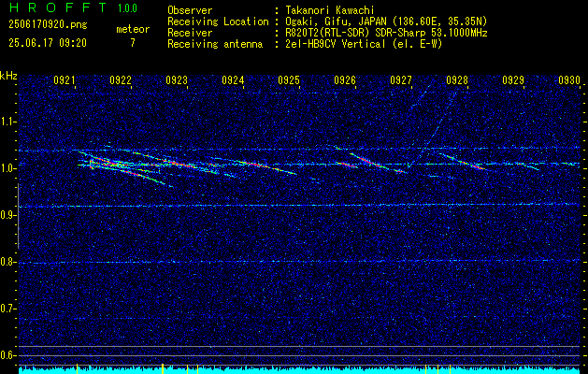Viewport: 588px width, 374px height.
Task: Click the 'Receiving Location' label
Action: point(218,22)
